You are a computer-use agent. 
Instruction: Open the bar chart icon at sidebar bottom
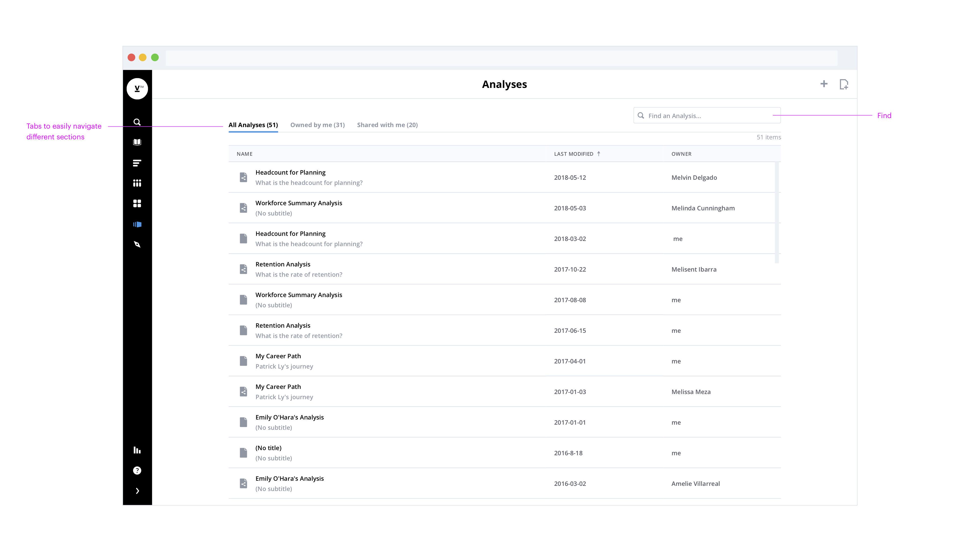point(137,450)
